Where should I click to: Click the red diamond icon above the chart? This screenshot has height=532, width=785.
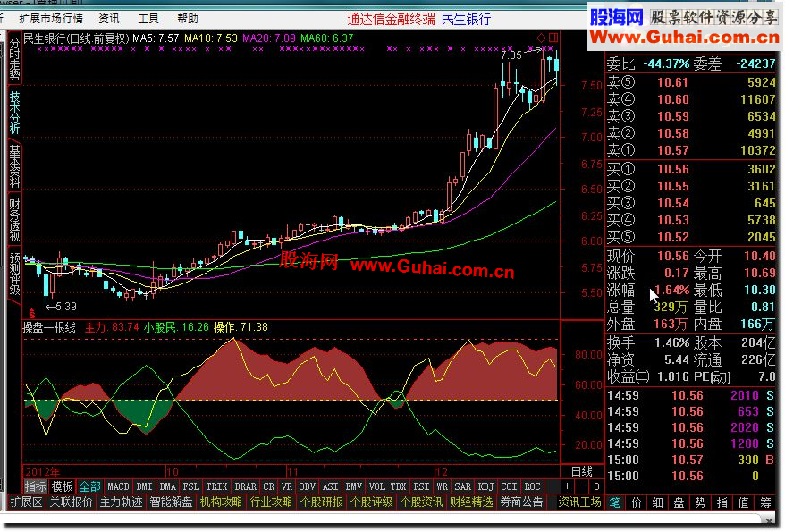pos(541,38)
